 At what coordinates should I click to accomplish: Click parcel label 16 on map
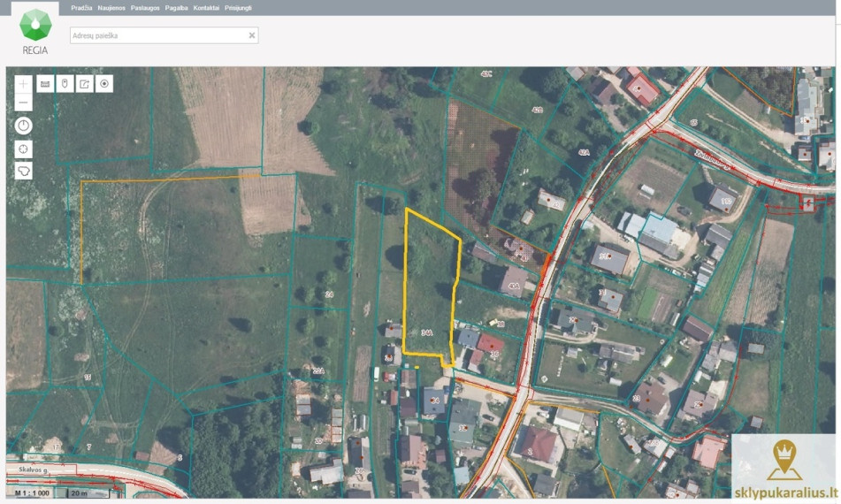point(88,378)
